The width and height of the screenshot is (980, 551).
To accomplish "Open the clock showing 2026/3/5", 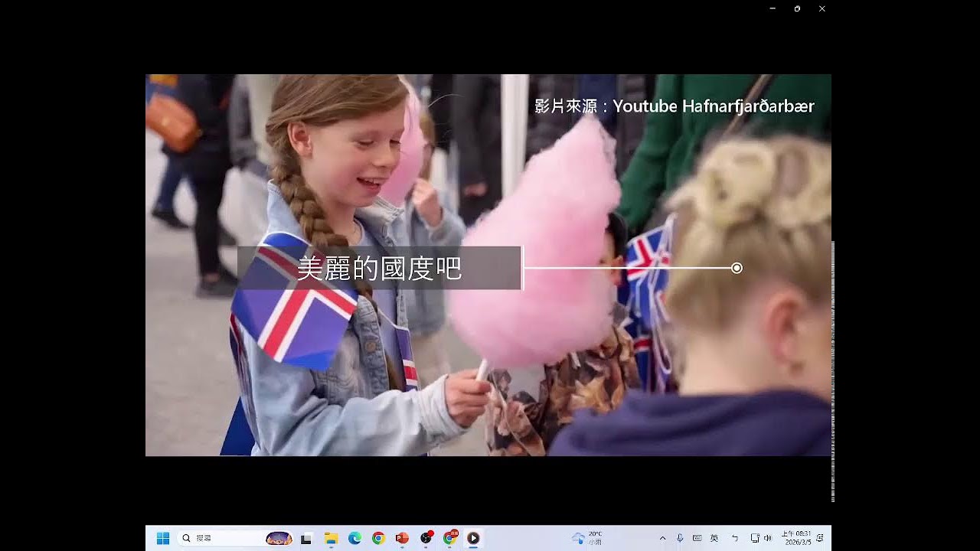I will tap(796, 538).
